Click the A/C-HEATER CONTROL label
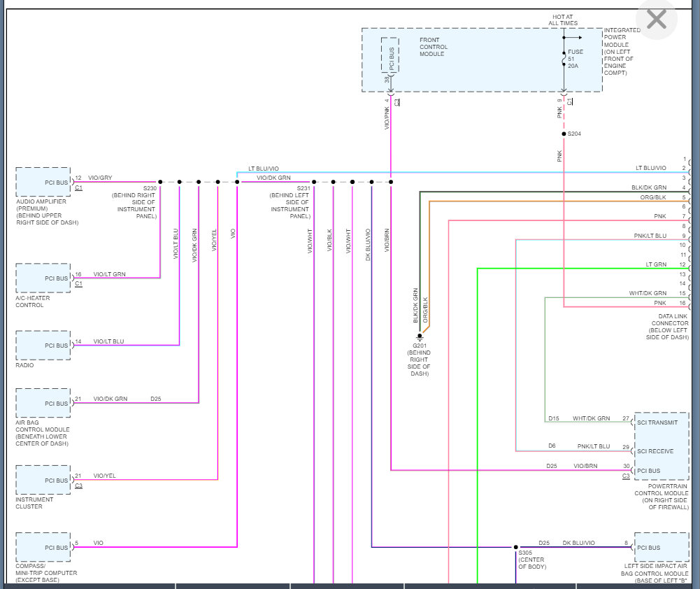The width and height of the screenshot is (700, 589). [33, 301]
